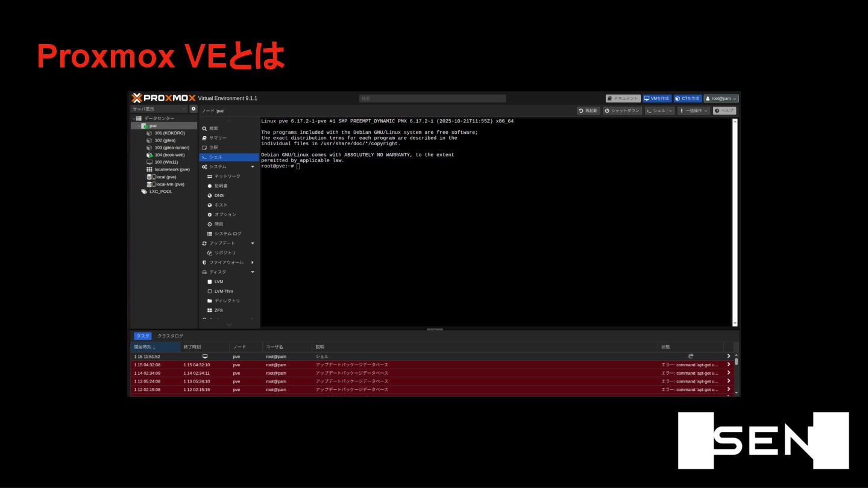868x488 pixels.
Task: Click the 状態 column header
Action: pyautogui.click(x=691, y=347)
